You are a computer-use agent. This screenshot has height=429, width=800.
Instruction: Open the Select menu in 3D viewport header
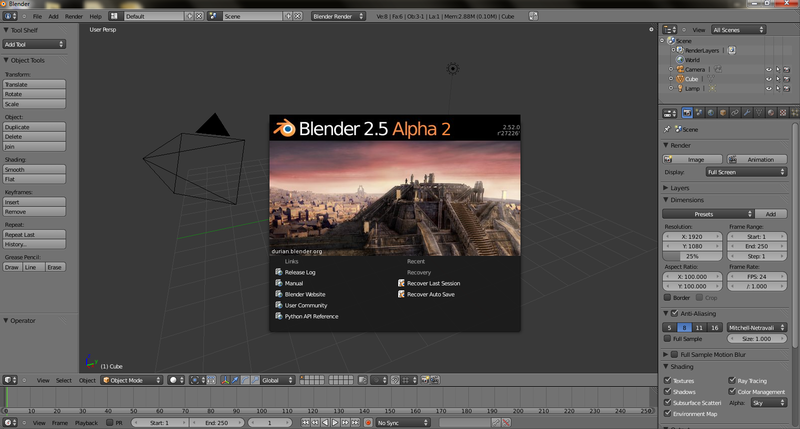(64, 381)
